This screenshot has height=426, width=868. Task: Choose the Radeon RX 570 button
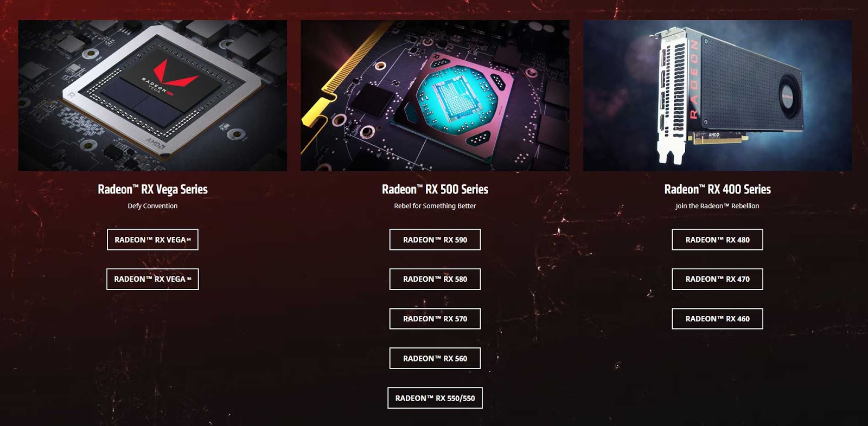[x=435, y=319]
